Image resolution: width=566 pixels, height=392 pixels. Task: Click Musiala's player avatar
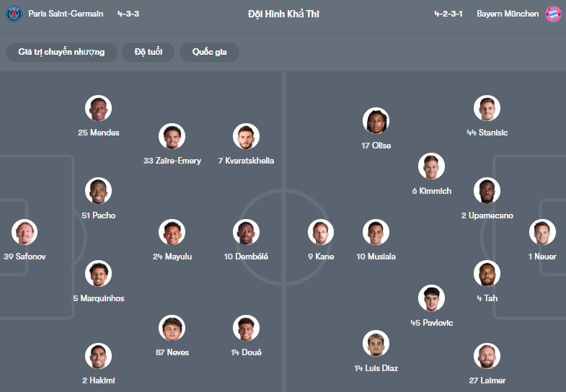pyautogui.click(x=376, y=232)
